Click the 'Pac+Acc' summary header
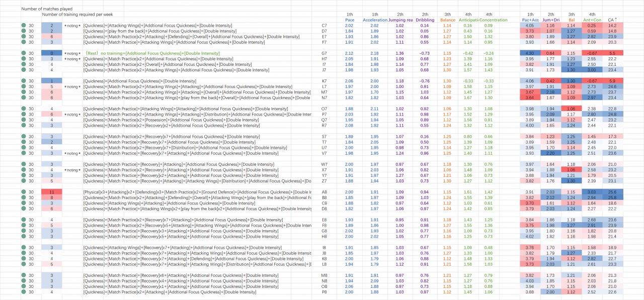The image size is (644, 300). click(x=530, y=20)
